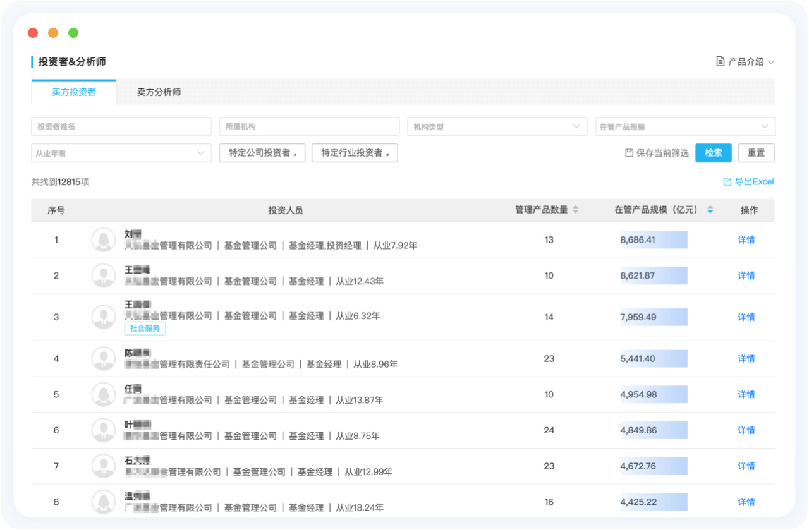Click the red window close dot
This screenshot has height=532, width=809.
click(33, 33)
